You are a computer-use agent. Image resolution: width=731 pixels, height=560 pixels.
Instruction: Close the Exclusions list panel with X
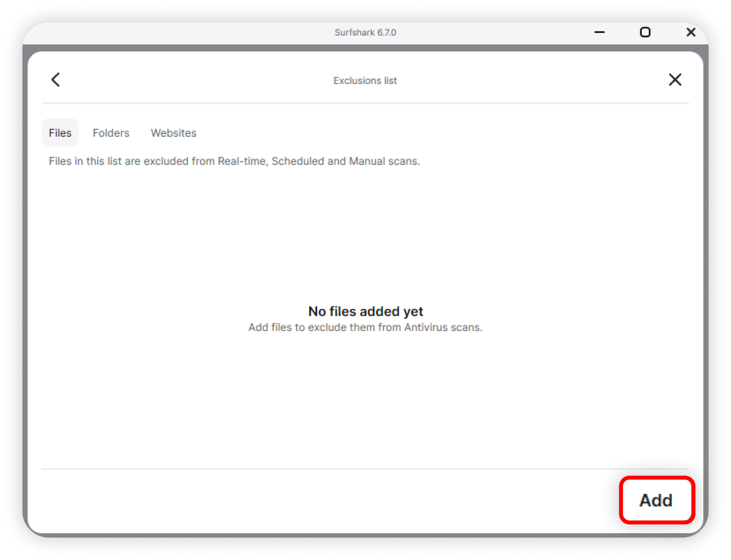point(675,80)
